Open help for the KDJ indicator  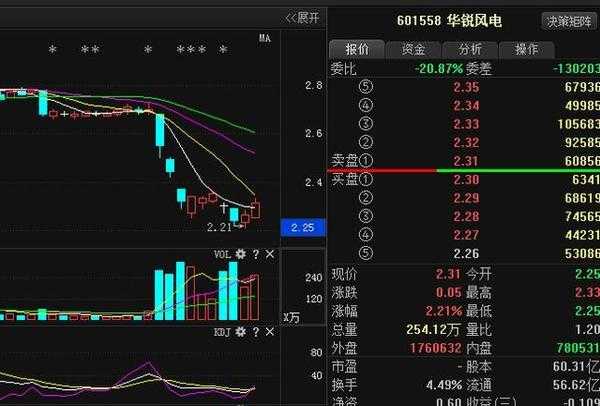point(255,332)
